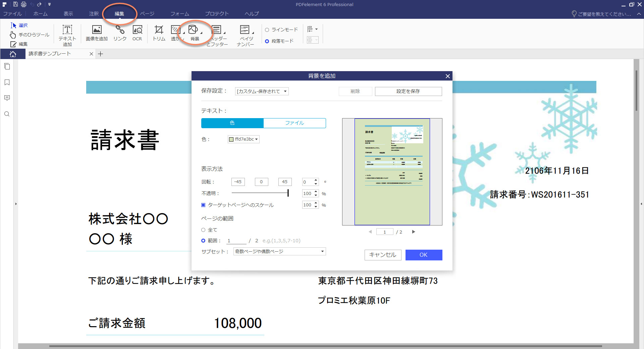Click the preview page number field
644x349 pixels.
385,232
